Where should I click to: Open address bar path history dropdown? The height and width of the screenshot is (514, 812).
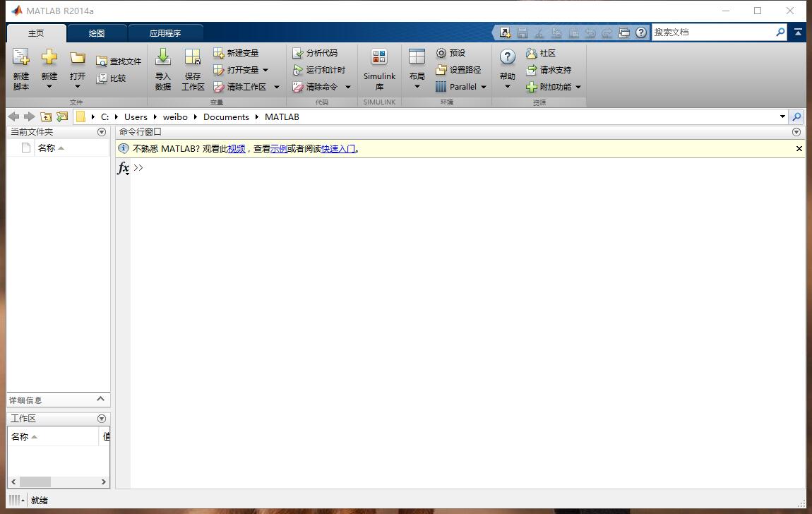(x=782, y=117)
